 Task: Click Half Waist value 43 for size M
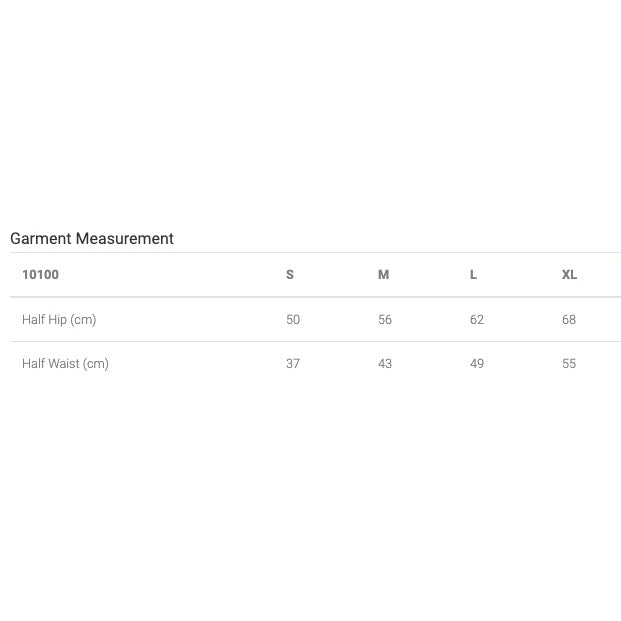pyautogui.click(x=385, y=364)
